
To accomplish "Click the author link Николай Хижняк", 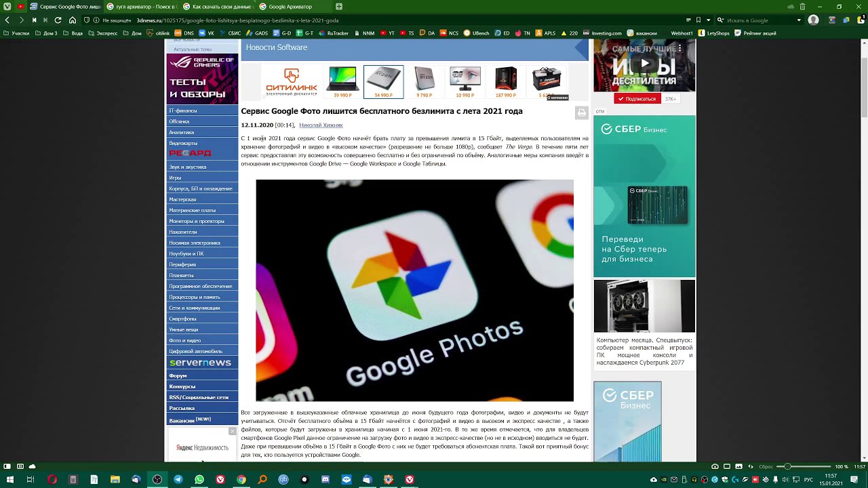I will pyautogui.click(x=321, y=125).
